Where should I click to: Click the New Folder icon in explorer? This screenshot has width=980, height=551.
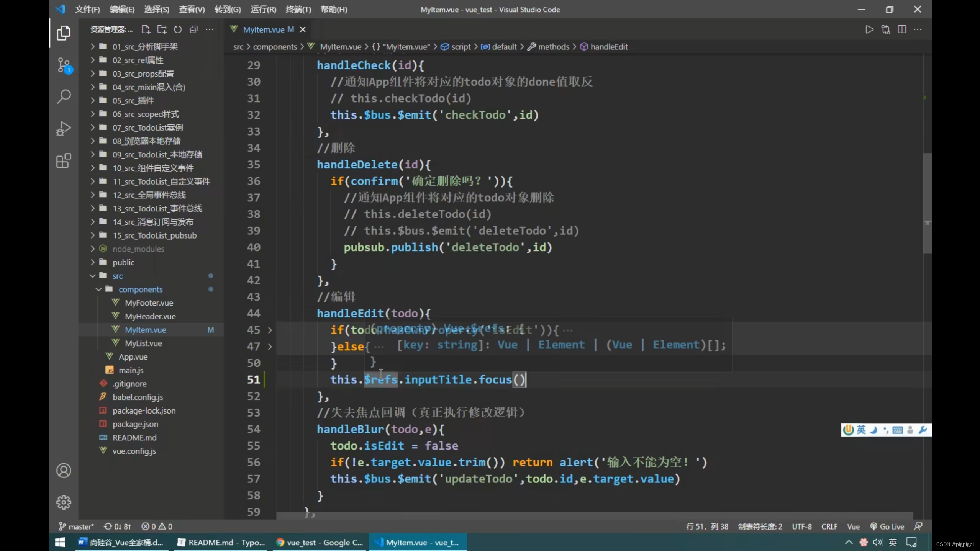(162, 29)
